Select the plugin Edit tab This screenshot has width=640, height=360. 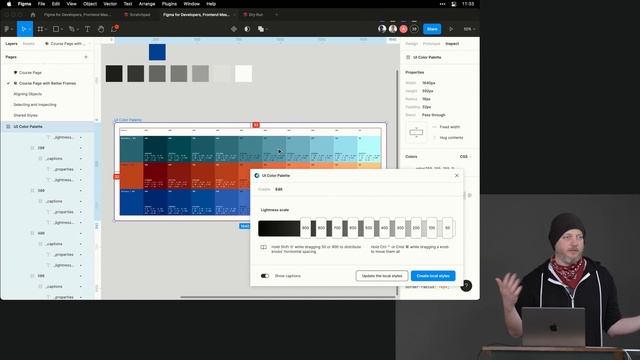coord(279,189)
